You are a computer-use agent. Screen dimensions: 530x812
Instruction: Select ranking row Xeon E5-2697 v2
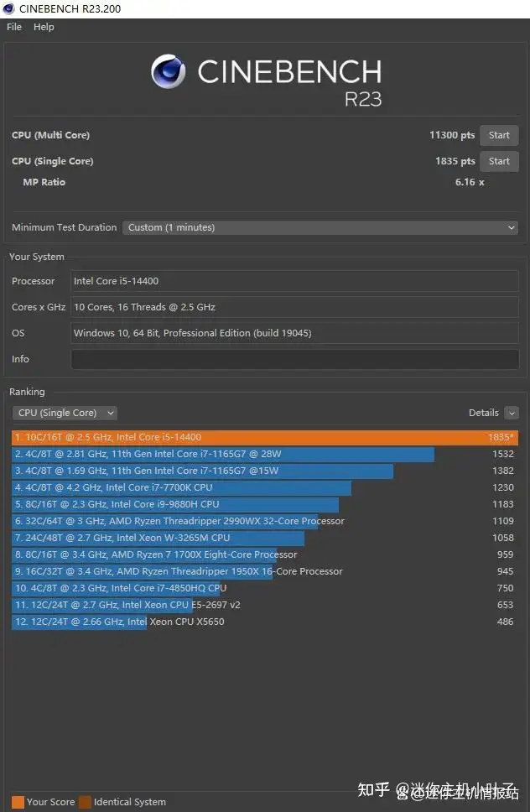[x=264, y=605]
